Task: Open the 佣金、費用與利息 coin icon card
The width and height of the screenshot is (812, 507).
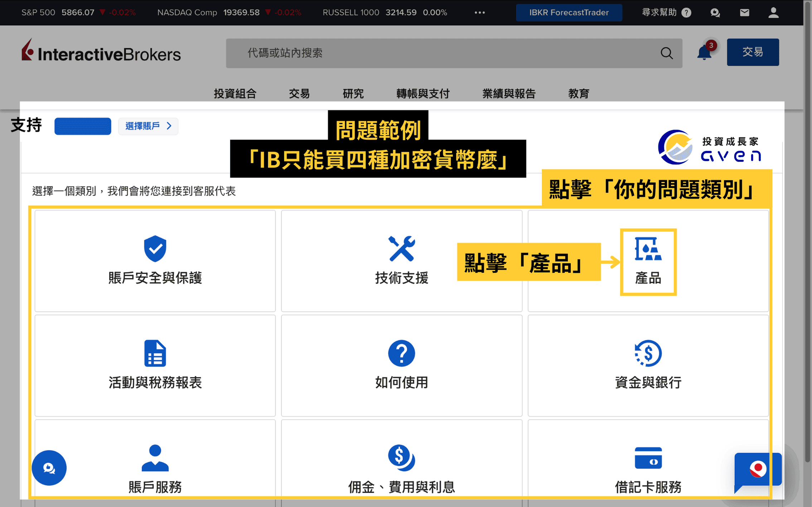Action: pyautogui.click(x=401, y=459)
